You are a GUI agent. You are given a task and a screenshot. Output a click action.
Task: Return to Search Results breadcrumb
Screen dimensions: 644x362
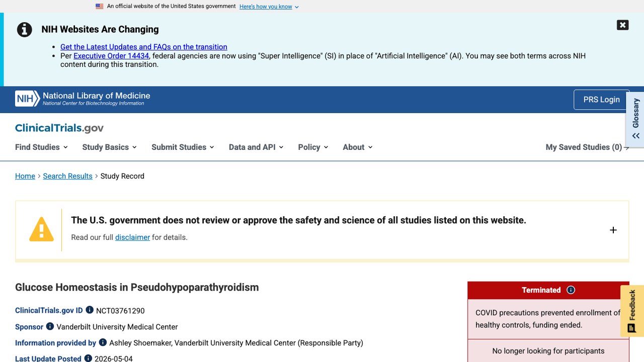click(68, 176)
